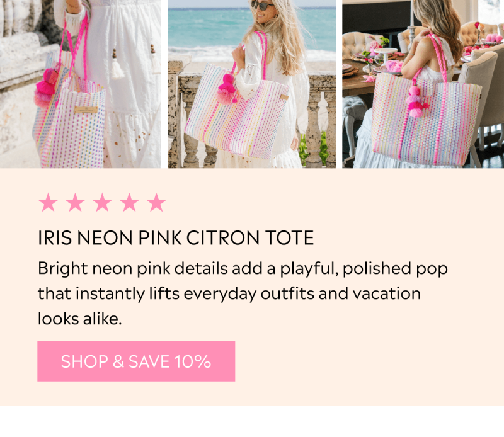Open the left tote photo by stone wall
Screen dimensions: 504x437
coord(81,84)
